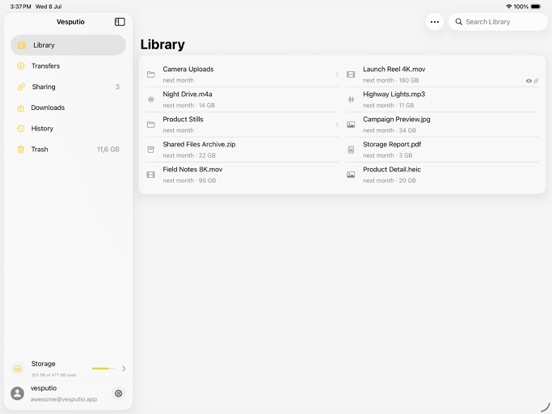Select Field Notes 8K.mov
Image resolution: width=552 pixels, height=414 pixels.
click(x=242, y=175)
